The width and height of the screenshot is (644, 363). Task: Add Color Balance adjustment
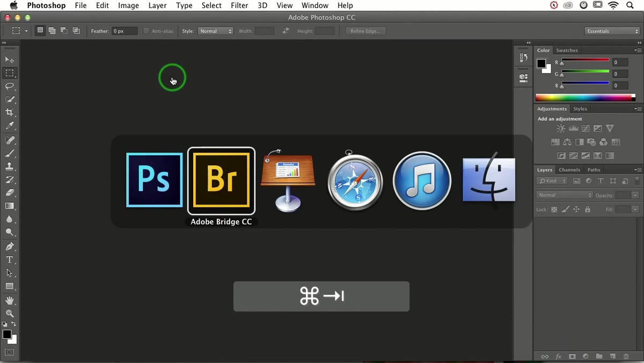[x=567, y=142]
